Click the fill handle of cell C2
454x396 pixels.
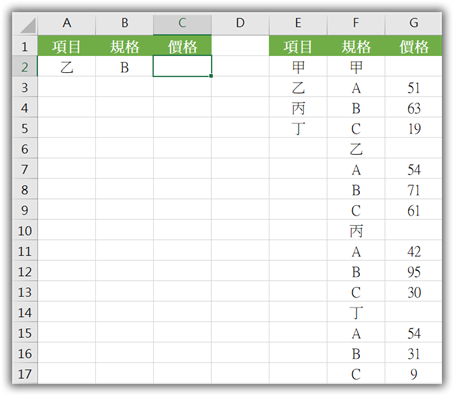point(211,76)
